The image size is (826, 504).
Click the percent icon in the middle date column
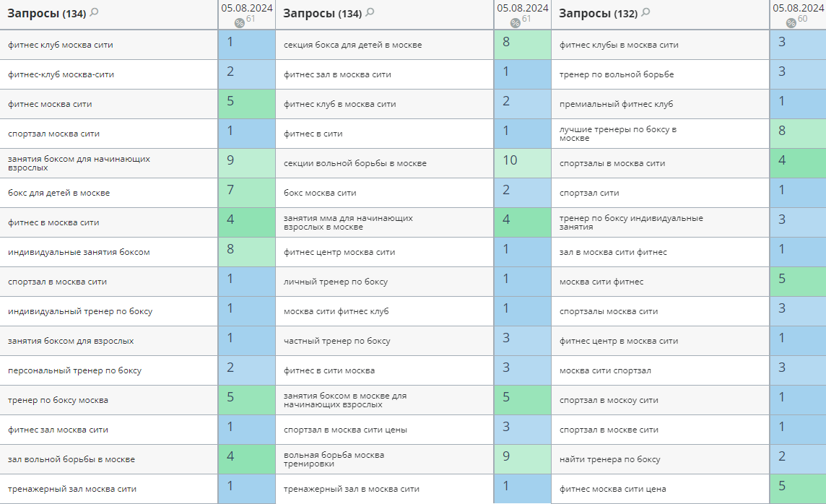coord(516,22)
